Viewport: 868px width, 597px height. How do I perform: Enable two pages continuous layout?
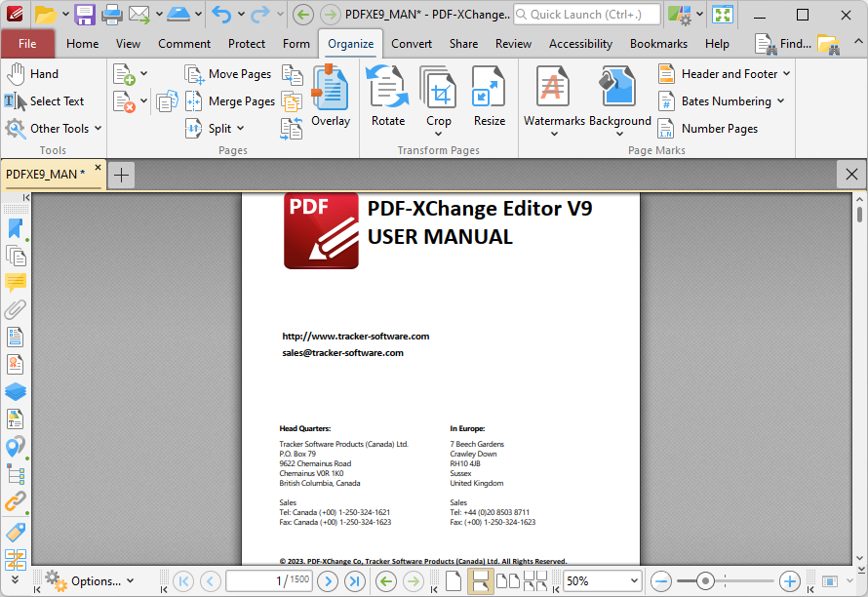click(535, 581)
